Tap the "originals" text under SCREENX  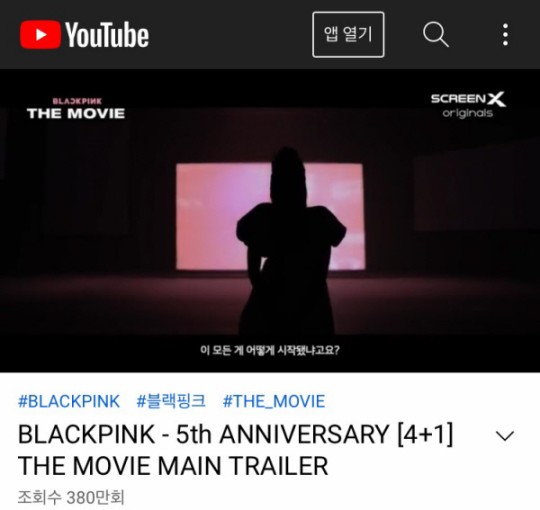click(x=468, y=113)
